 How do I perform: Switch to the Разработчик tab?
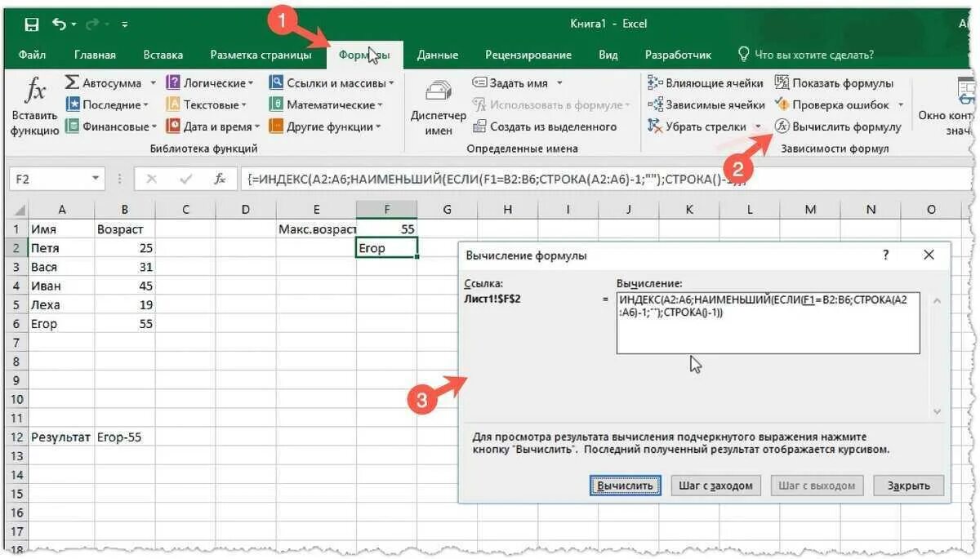pos(678,55)
